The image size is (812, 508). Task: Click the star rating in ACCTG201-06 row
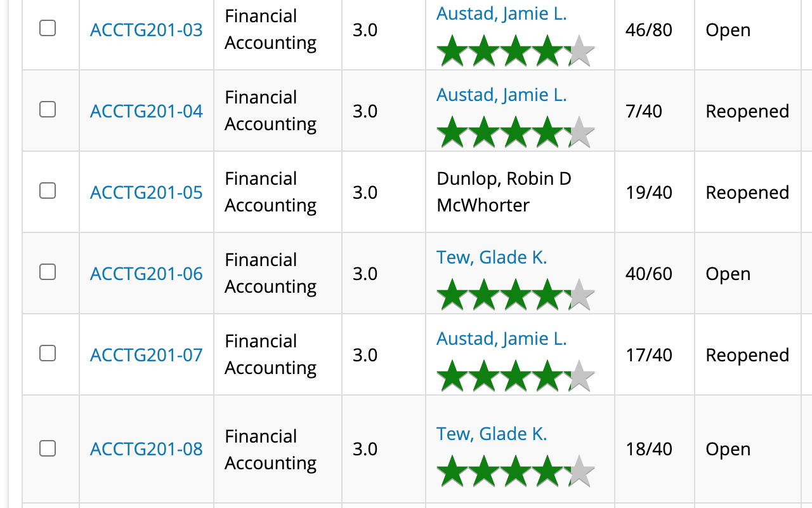515,295
